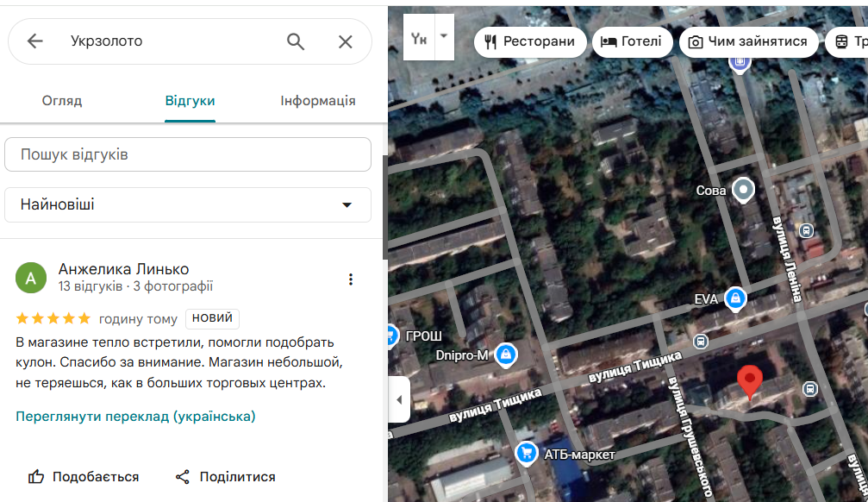Select the Відгуки tab
Viewport: 868px width, 502px height.
click(x=190, y=101)
